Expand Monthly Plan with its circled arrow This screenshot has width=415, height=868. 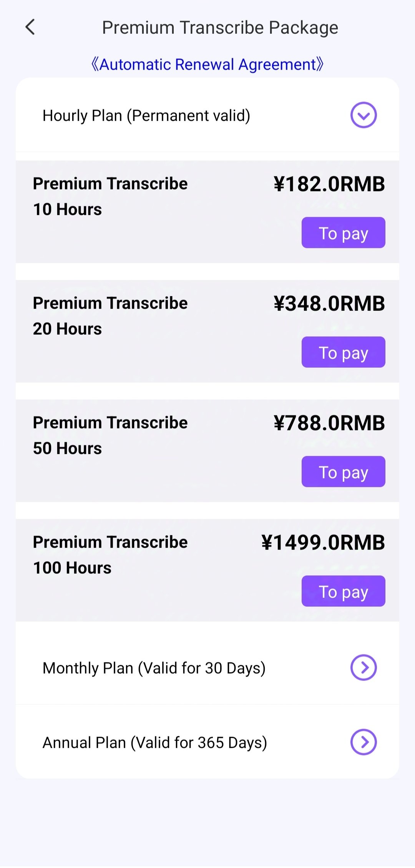tap(363, 667)
